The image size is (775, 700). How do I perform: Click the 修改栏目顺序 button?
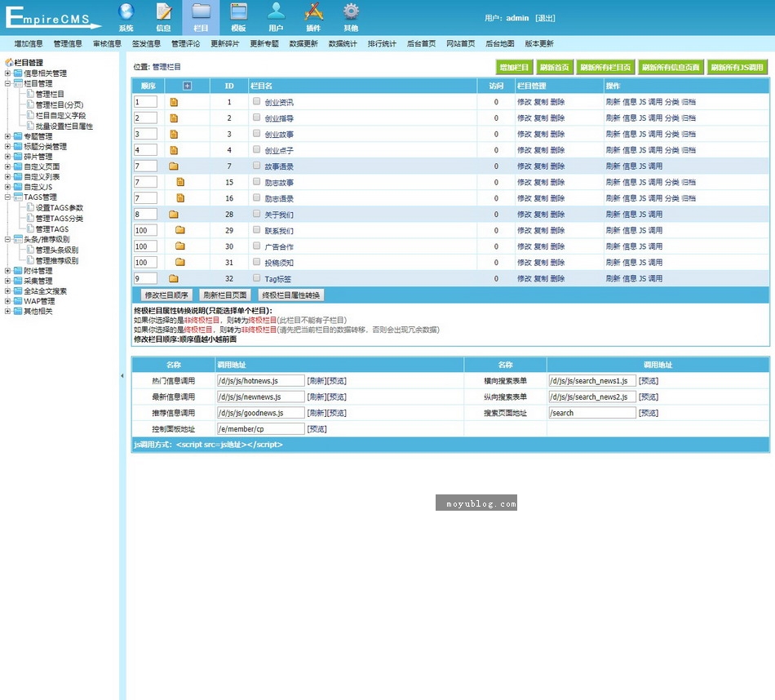tap(166, 295)
